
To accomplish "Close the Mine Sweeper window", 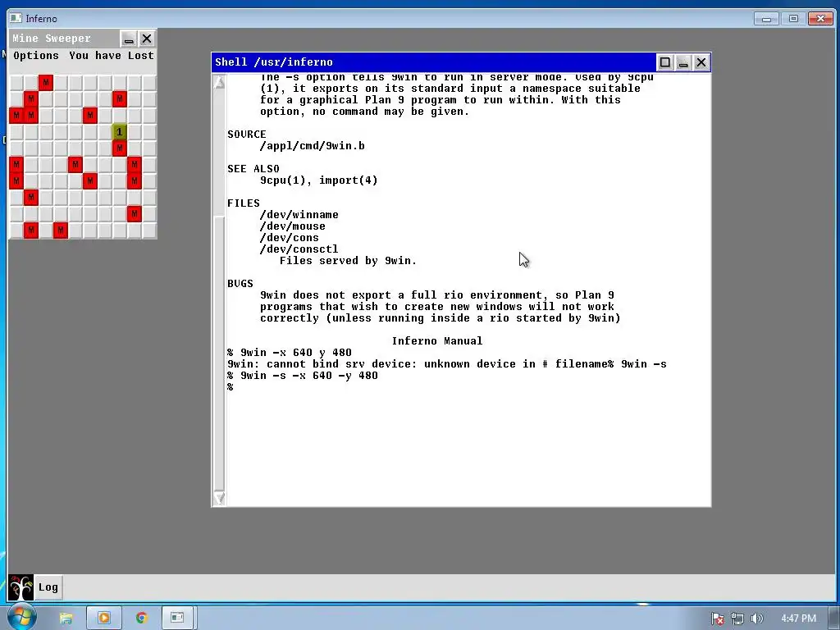I will coord(147,39).
